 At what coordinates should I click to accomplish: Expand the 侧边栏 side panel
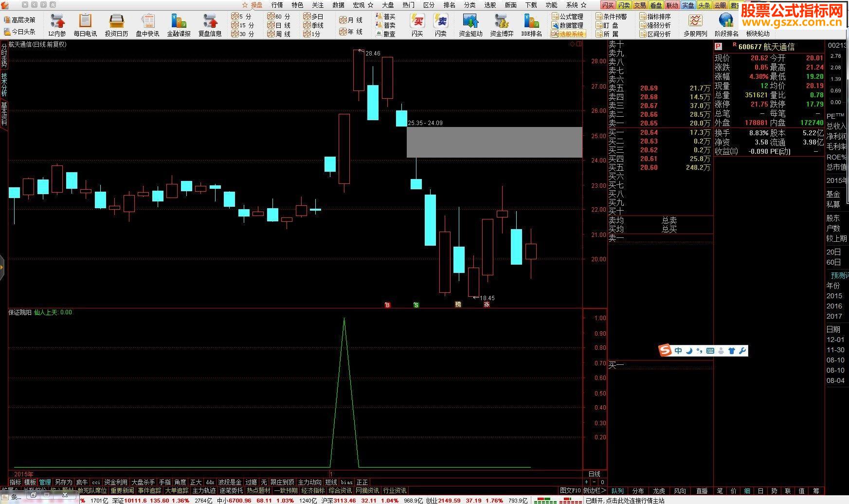[x=594, y=490]
